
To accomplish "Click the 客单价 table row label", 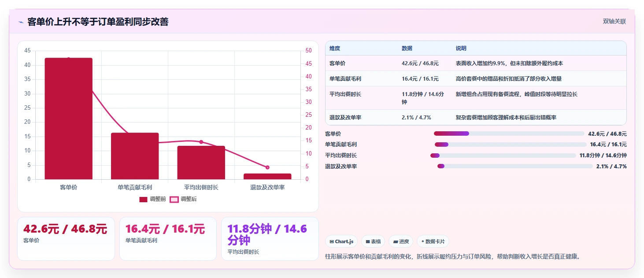I will 337,63.
